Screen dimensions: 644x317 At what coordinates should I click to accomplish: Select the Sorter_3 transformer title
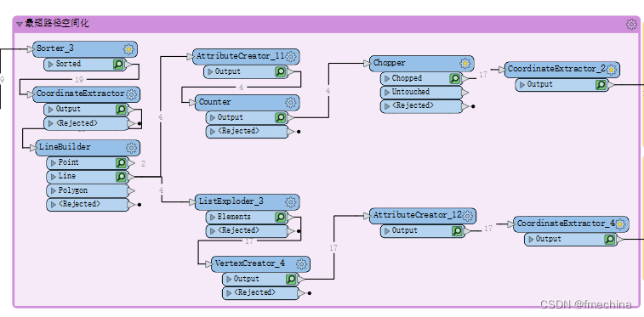[x=55, y=48]
